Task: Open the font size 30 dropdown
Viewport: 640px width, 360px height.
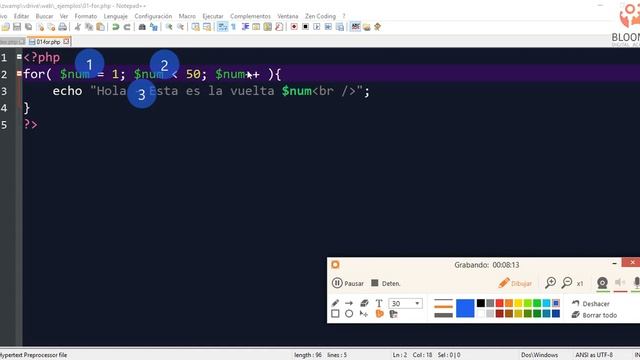Action: 417,303
